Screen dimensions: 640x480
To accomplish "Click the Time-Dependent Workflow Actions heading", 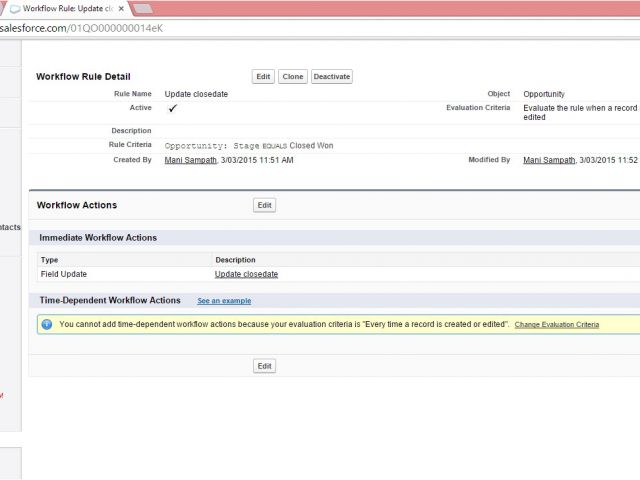I will click(110, 300).
